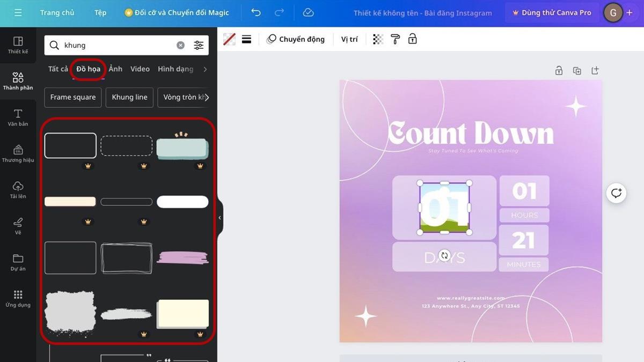Viewport: 644px width, 362px height.
Task: Pick the no-color border swatch
Action: pos(229,39)
